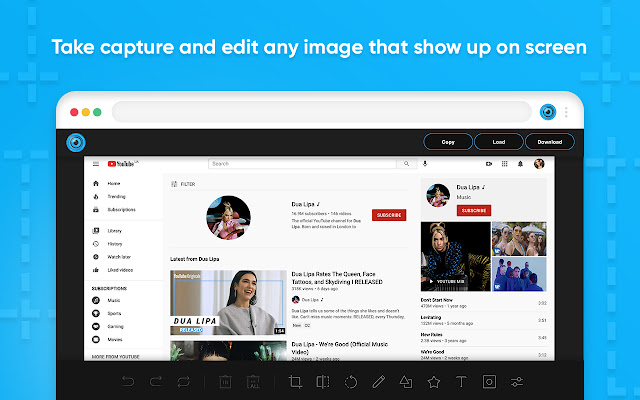The width and height of the screenshot is (640, 400).
Task: Click the YouTube Search field
Action: click(x=302, y=164)
